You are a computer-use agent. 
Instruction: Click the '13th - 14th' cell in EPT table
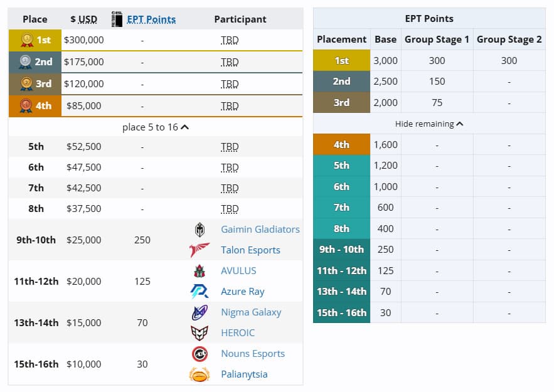[342, 292]
